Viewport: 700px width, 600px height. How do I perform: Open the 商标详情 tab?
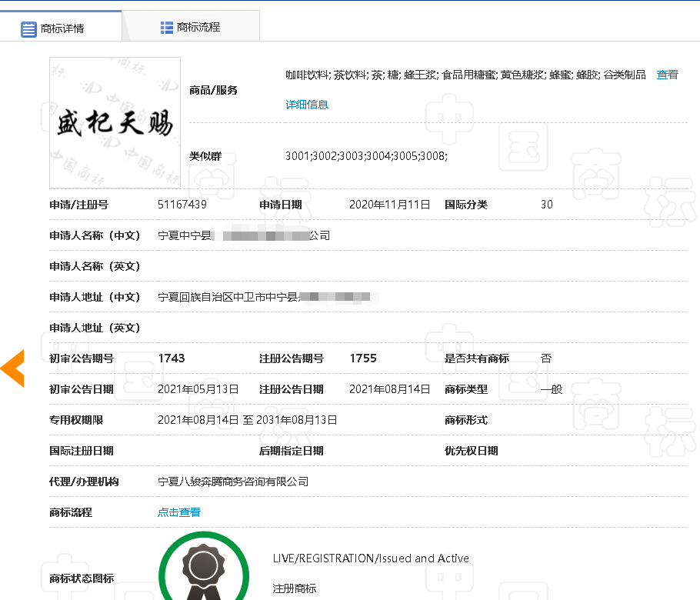coord(61,26)
